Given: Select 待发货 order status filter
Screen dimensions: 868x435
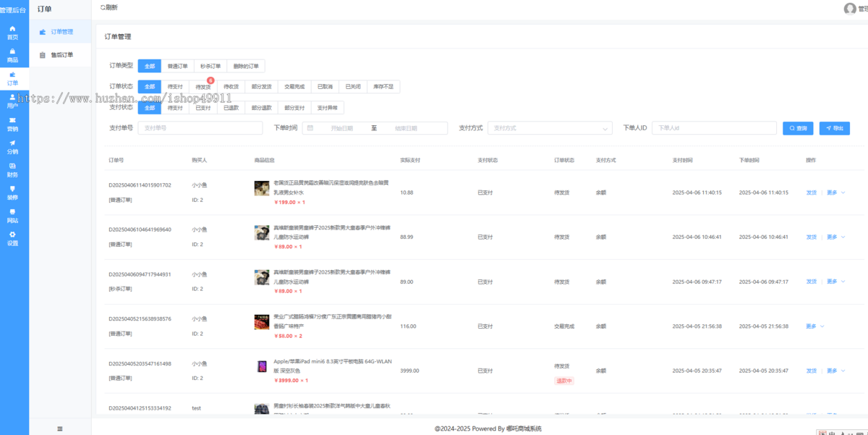Looking at the screenshot, I should 203,87.
